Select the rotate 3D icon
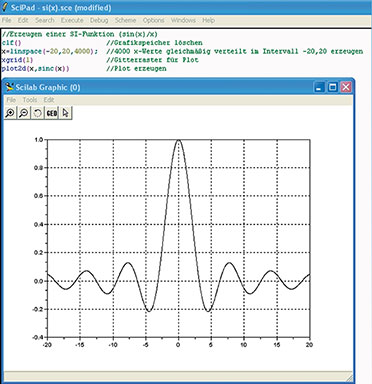The width and height of the screenshot is (372, 384). (x=37, y=113)
